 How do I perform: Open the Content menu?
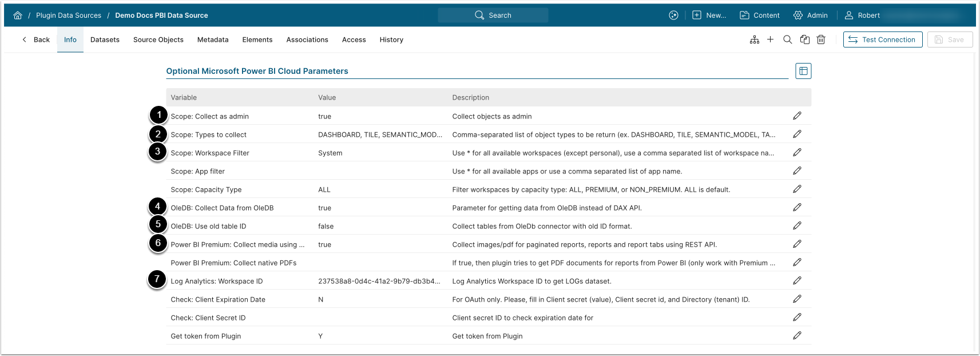coord(759,15)
